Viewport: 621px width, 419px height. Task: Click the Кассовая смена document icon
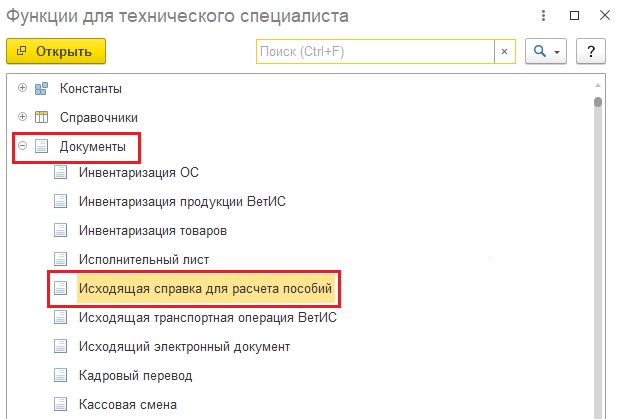[61, 405]
